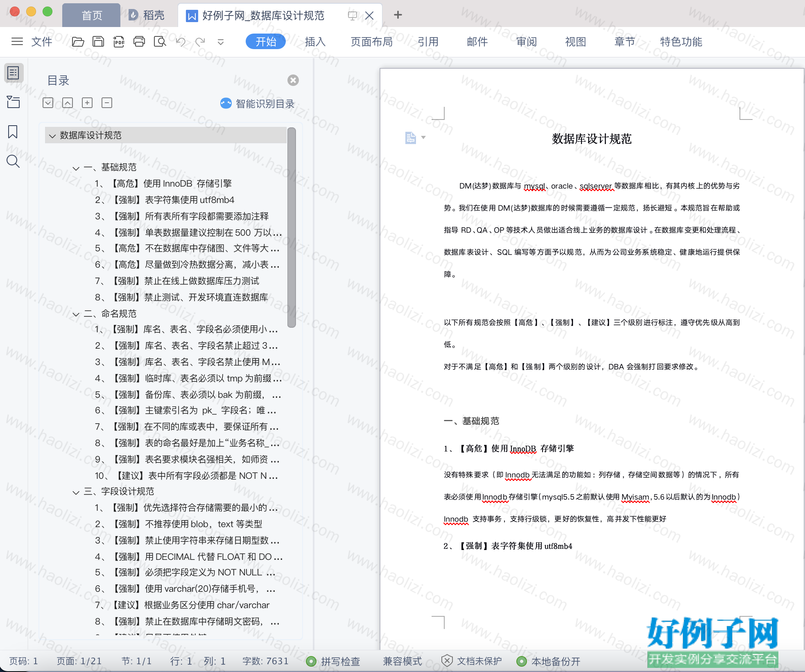This screenshot has width=805, height=672.
Task: Click the yellow macOS minimize button
Action: [31, 11]
